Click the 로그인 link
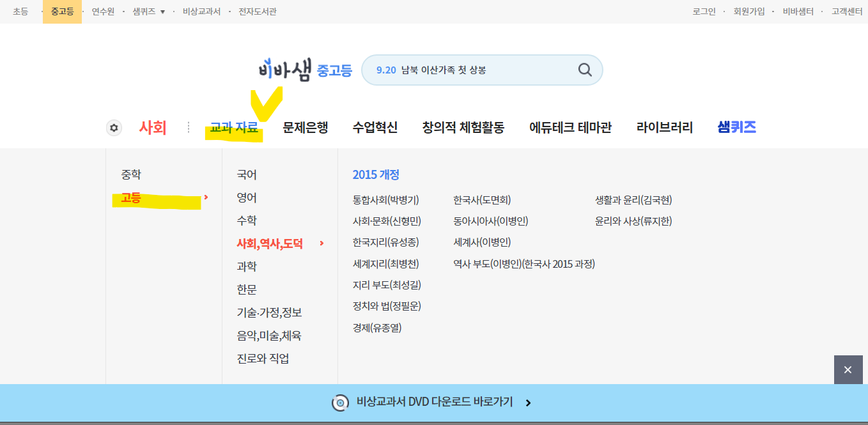 pyautogui.click(x=704, y=12)
